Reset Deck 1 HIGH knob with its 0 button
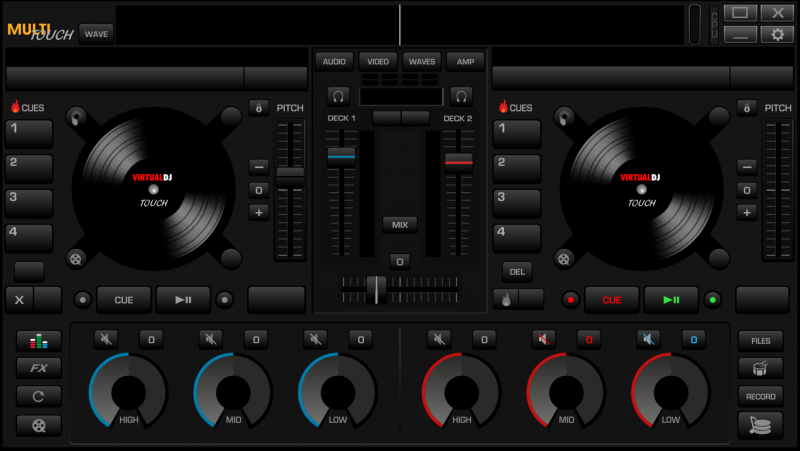 click(152, 339)
